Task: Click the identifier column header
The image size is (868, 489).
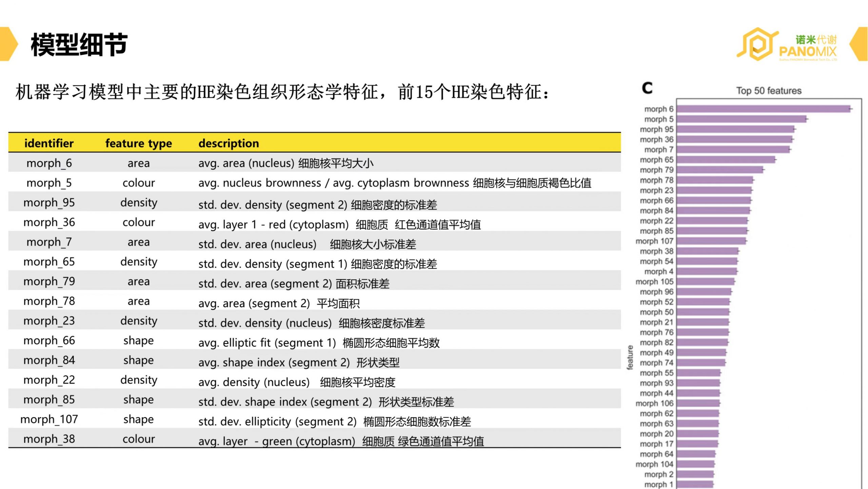Action: click(x=49, y=143)
